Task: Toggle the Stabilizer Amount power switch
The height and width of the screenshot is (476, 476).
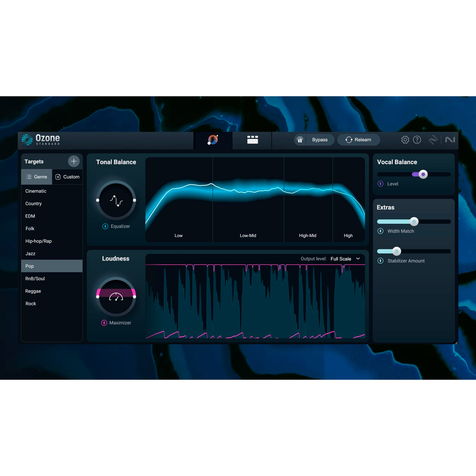Action: tap(380, 261)
